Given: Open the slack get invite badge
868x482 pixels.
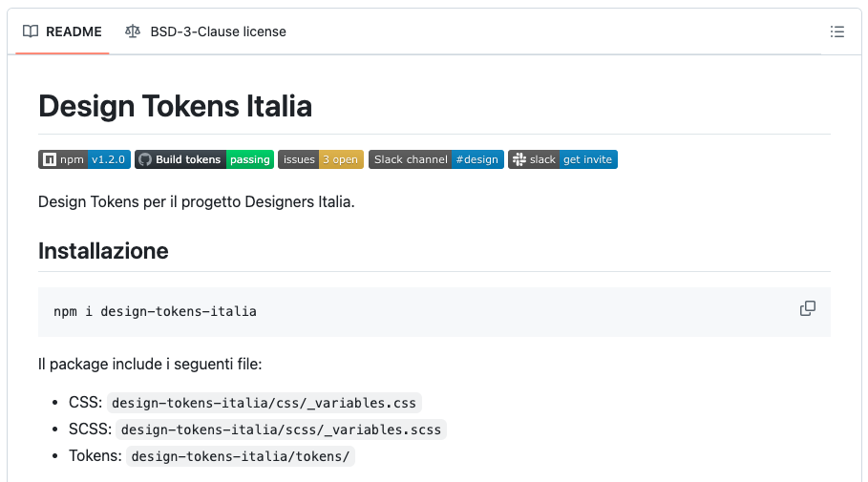Looking at the screenshot, I should [x=562, y=159].
